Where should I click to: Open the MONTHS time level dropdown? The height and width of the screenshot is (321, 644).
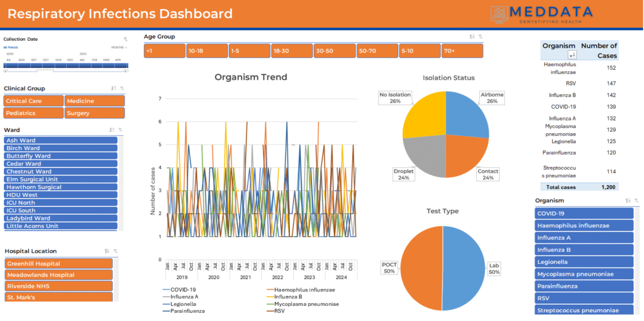(119, 47)
